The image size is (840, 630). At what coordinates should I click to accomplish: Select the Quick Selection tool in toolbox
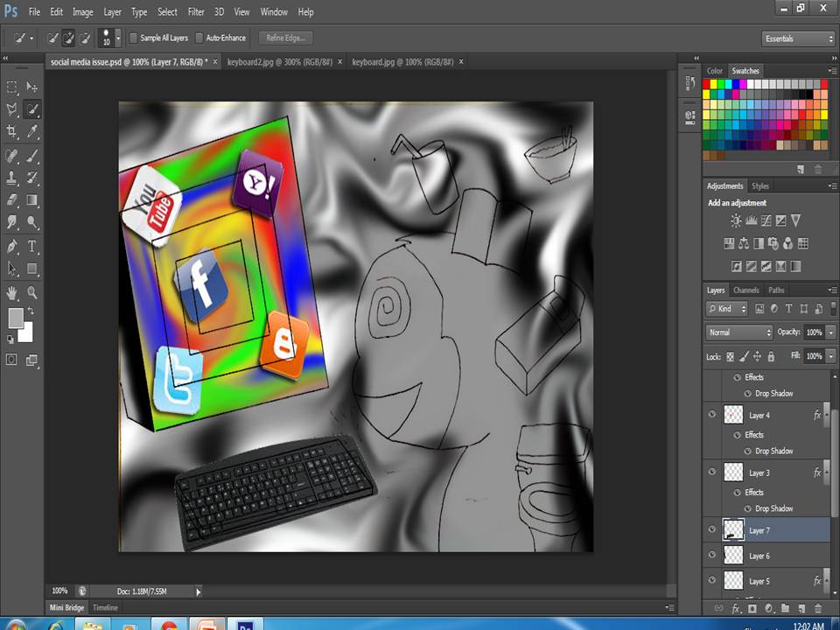[x=32, y=109]
